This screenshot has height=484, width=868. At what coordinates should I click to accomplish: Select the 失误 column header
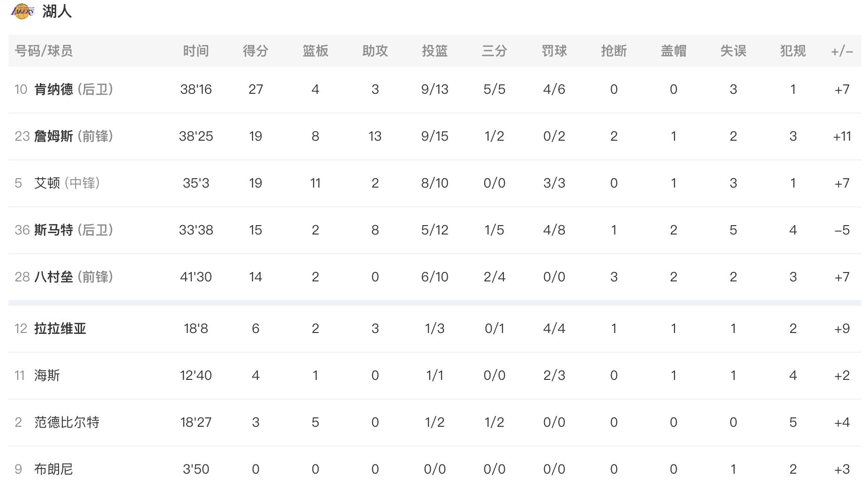tap(733, 51)
